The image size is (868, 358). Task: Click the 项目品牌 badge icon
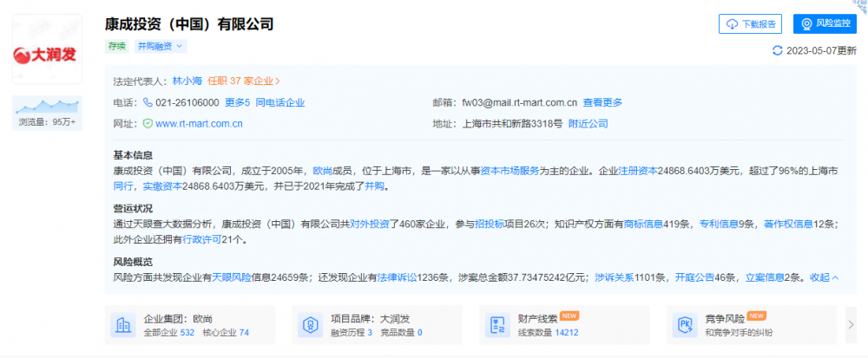point(310,325)
